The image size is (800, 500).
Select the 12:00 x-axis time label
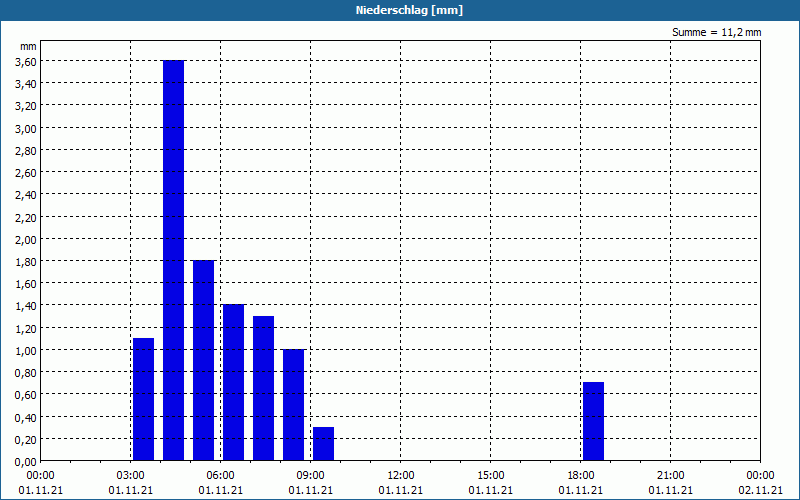pyautogui.click(x=401, y=476)
